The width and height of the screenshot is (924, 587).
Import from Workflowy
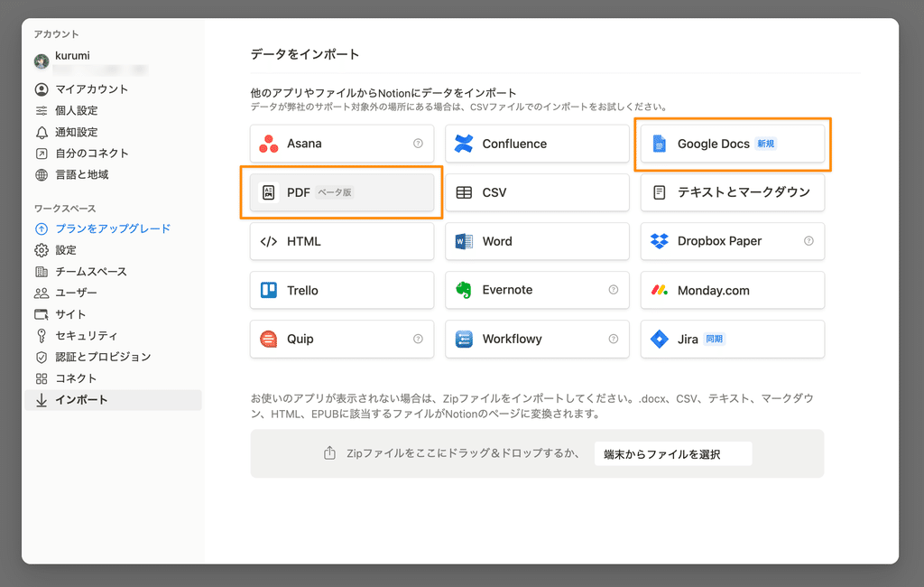537,340
